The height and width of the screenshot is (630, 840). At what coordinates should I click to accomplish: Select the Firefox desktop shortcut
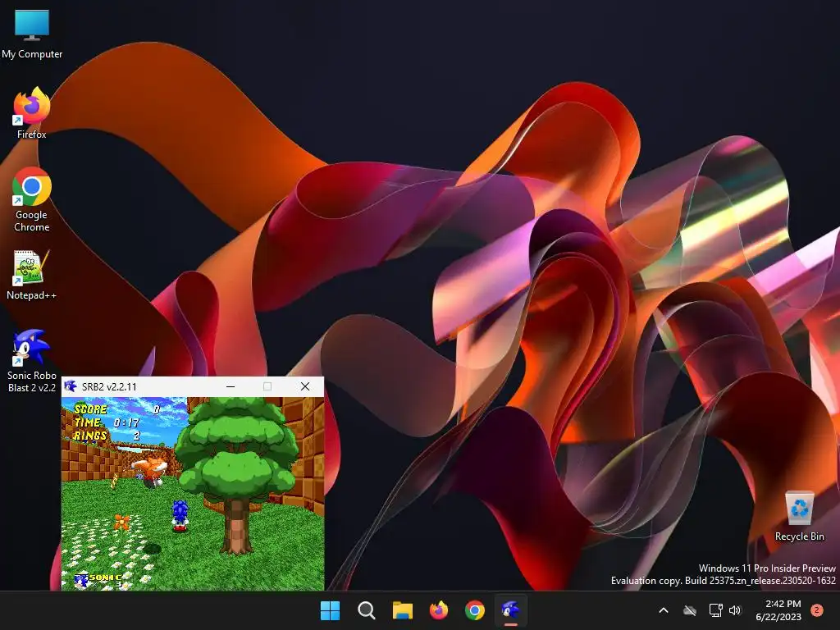32,113
